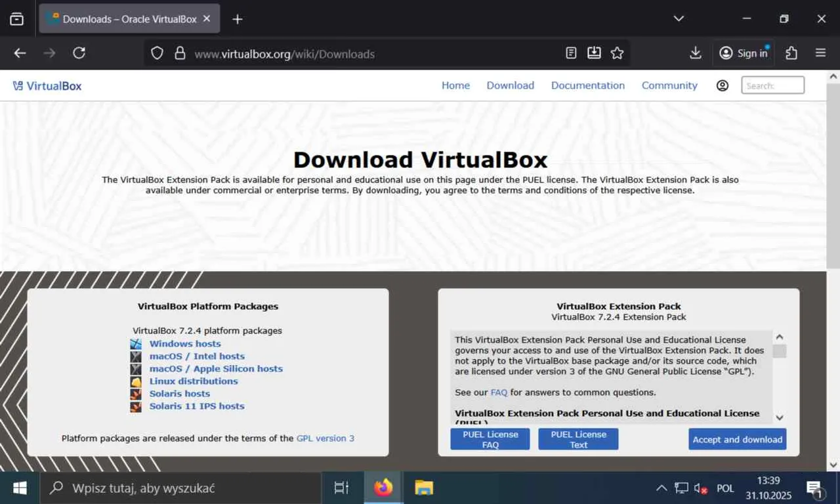Open Solaris 11 IPS hosts link
840x504 pixels.
(197, 406)
